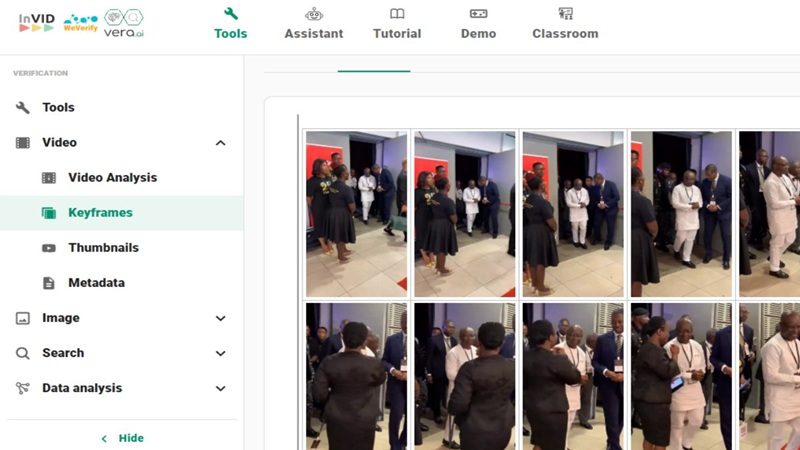Switch to the top Tools tab
The height and width of the screenshot is (450, 800).
click(231, 24)
